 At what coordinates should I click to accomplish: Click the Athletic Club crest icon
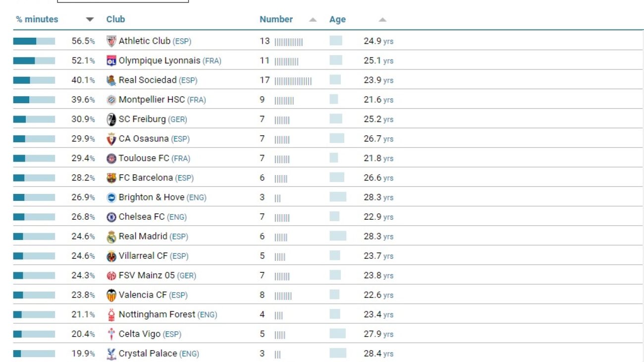pos(111,41)
